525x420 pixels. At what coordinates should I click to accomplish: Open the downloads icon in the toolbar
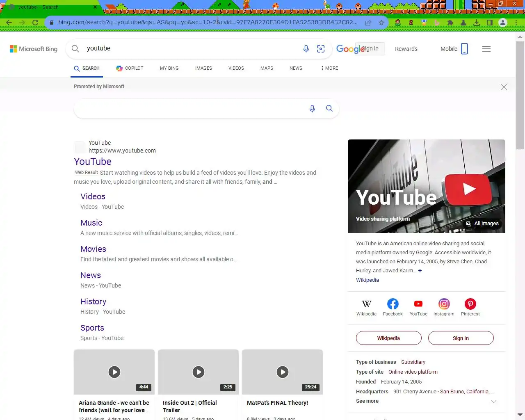(x=477, y=23)
